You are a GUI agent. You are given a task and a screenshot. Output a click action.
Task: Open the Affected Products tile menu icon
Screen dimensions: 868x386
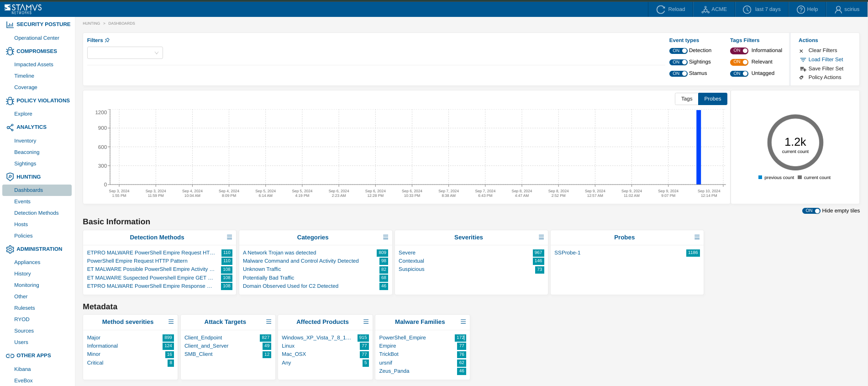(366, 322)
